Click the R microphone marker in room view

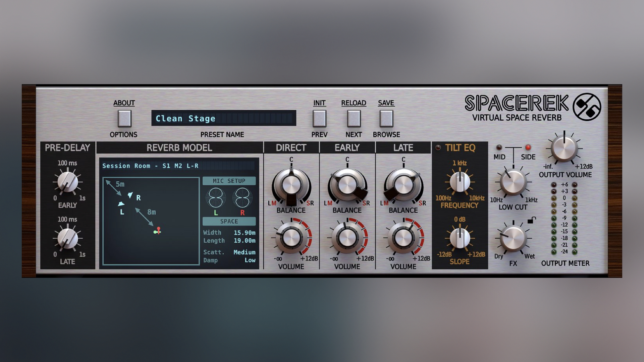click(x=130, y=195)
